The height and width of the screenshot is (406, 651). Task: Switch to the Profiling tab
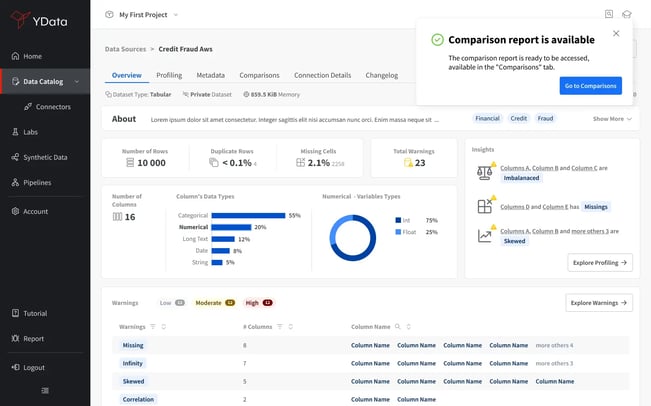click(x=169, y=75)
